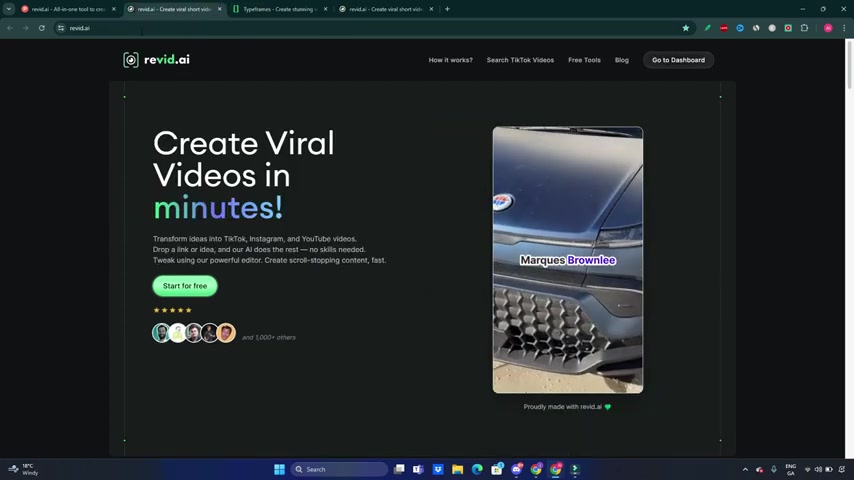
Task: Open Microsoft Teams from the taskbar
Action: (x=418, y=469)
